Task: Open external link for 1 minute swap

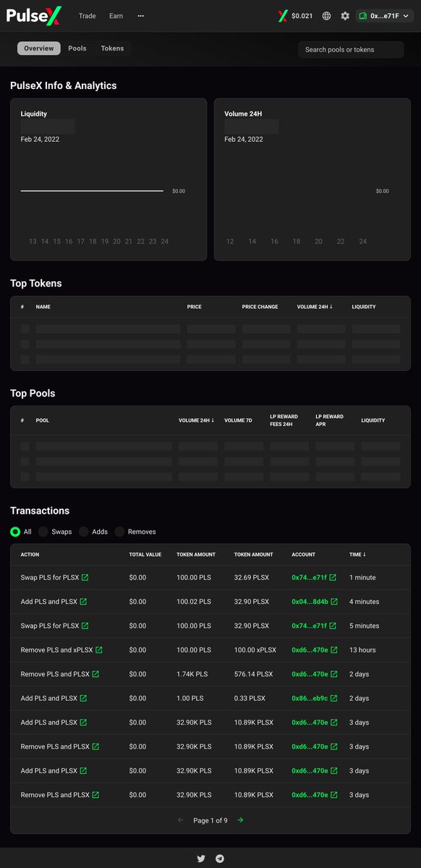Action: point(85,577)
